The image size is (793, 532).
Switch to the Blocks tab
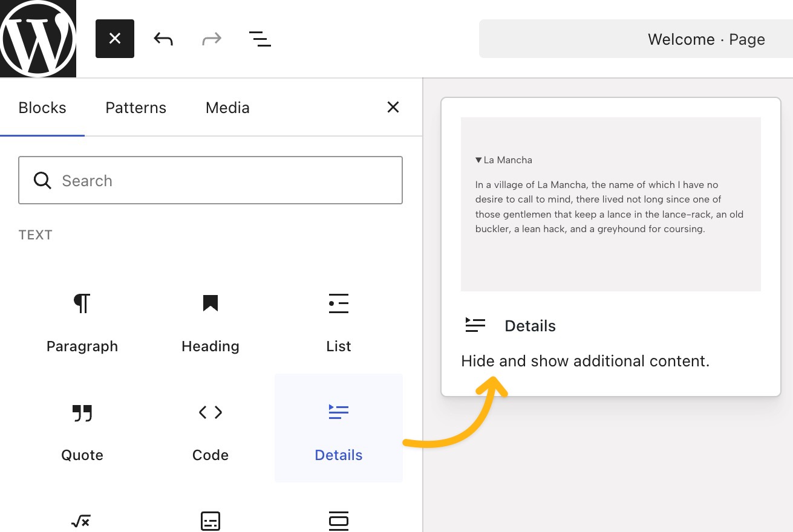42,108
